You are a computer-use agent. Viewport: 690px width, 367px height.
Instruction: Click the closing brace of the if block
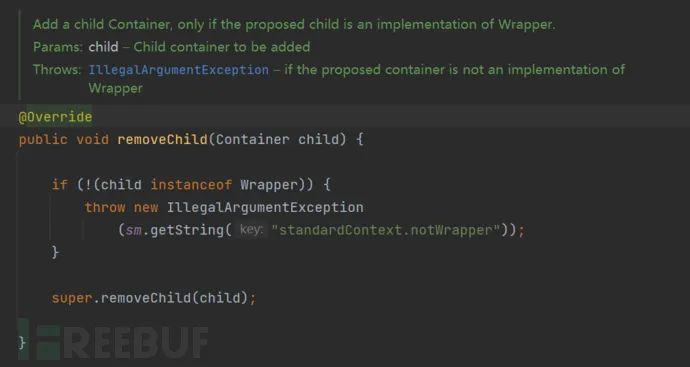[55, 253]
